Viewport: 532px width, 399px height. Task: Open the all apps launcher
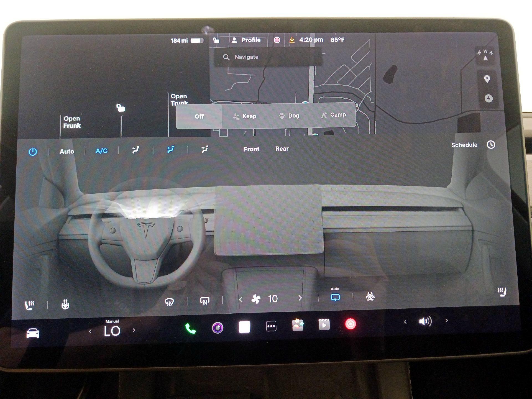tap(271, 326)
